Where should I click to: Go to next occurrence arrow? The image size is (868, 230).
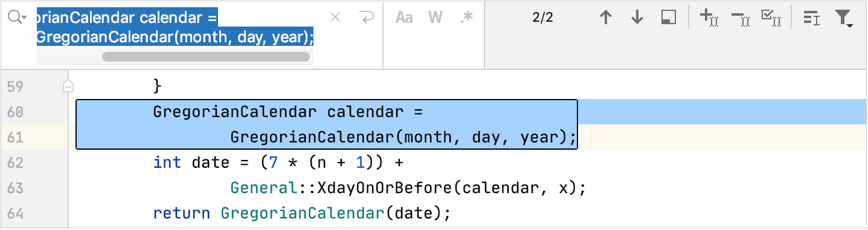point(637,18)
